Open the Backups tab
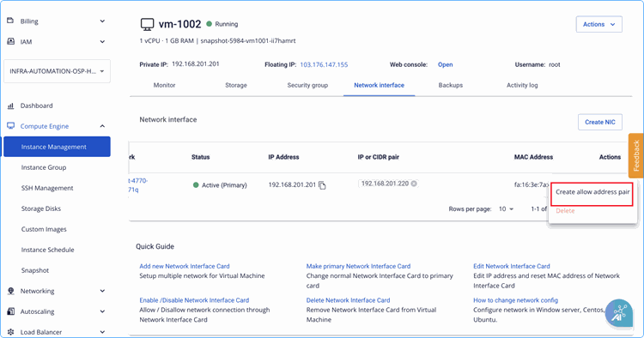 (451, 85)
